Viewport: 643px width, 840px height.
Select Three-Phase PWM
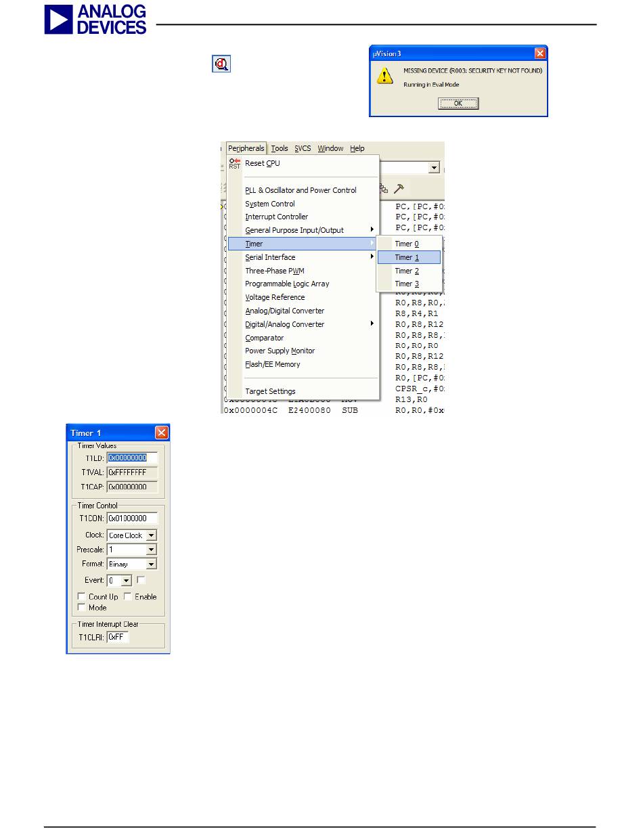(303, 271)
